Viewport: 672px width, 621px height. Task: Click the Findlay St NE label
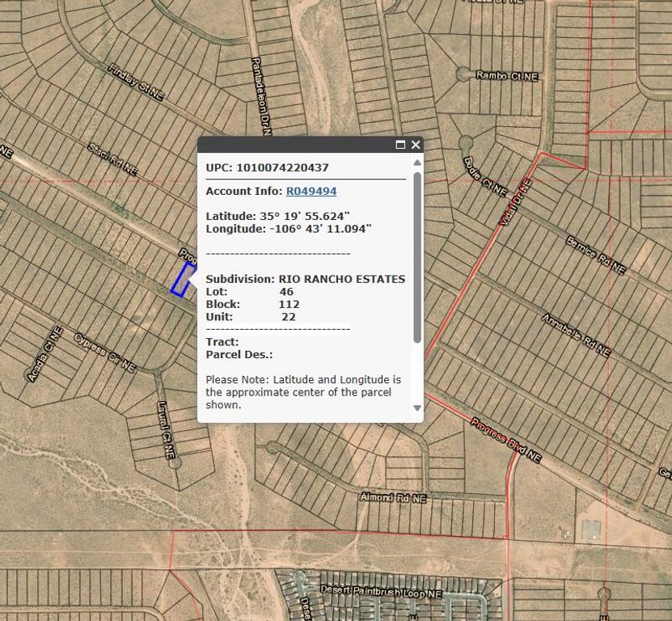coord(136,81)
